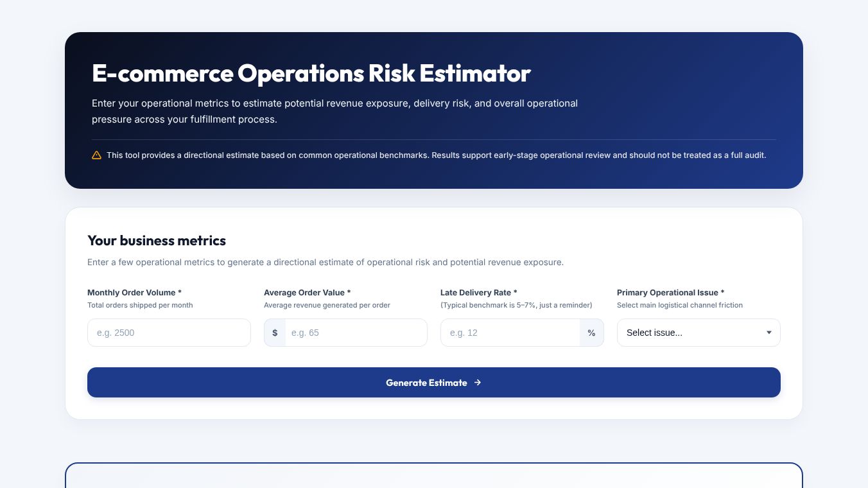Image resolution: width=868 pixels, height=488 pixels.
Task: Open the Primary Operational Issue dropdown
Action: coord(699,333)
